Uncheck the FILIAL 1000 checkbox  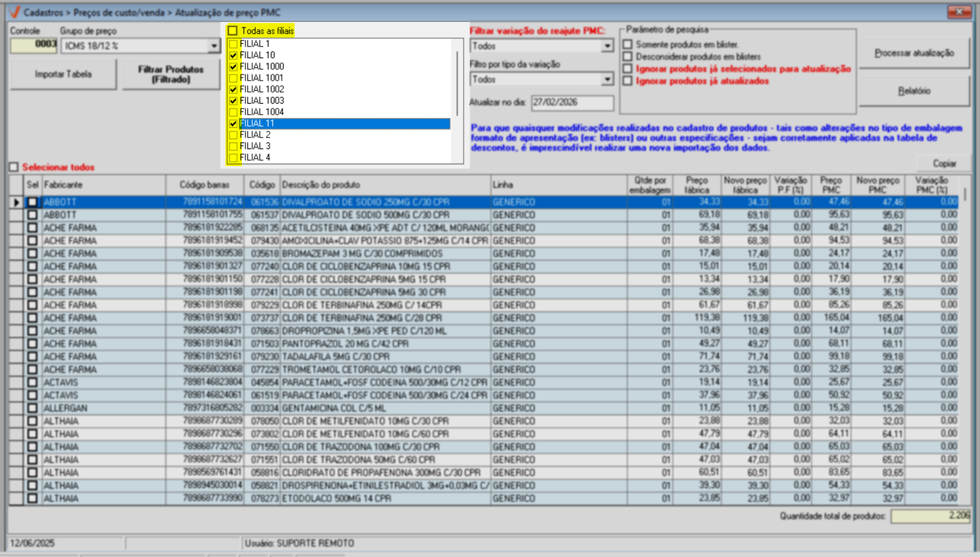(233, 67)
